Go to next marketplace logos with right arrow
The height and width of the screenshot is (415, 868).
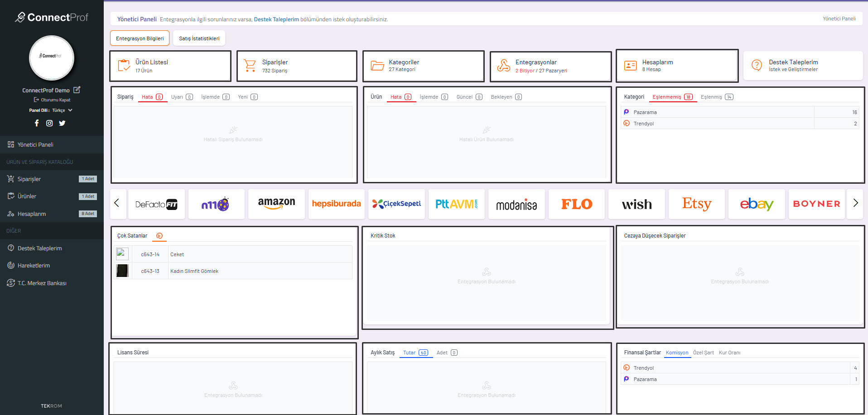[x=855, y=203]
